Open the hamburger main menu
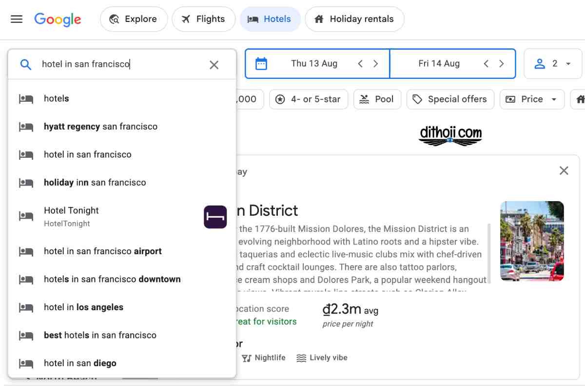Screen dimensions: 585x392 click(x=17, y=19)
